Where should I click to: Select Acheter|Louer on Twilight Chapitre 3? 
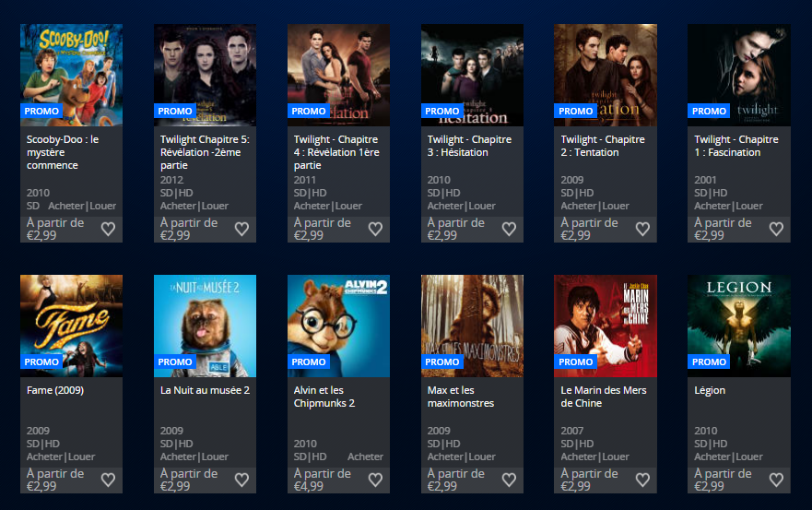click(x=462, y=206)
